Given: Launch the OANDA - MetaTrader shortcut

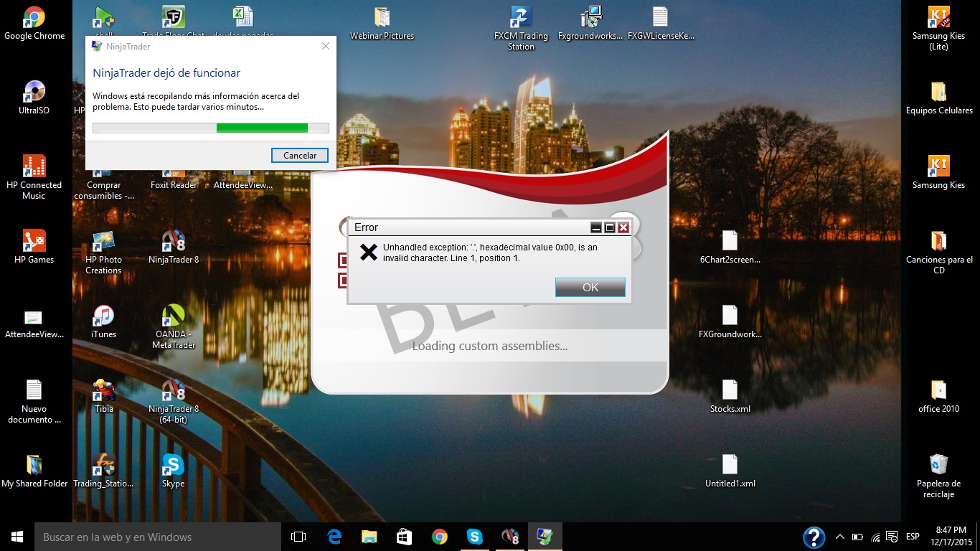Looking at the screenshot, I should tap(173, 327).
